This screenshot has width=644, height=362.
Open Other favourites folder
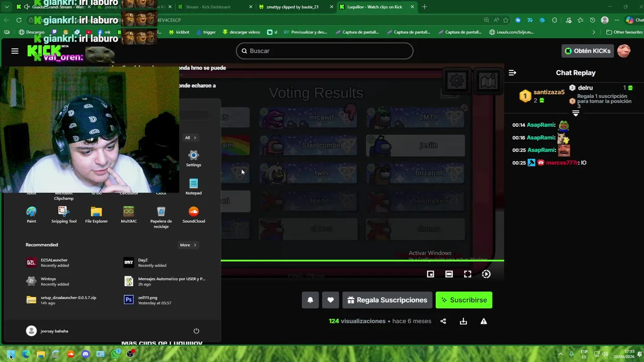point(624,32)
